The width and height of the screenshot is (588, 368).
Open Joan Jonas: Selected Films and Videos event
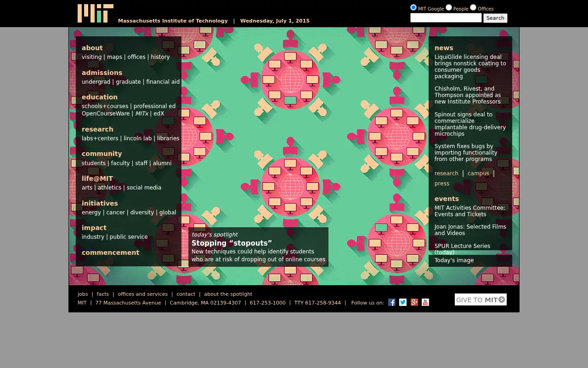tap(470, 230)
